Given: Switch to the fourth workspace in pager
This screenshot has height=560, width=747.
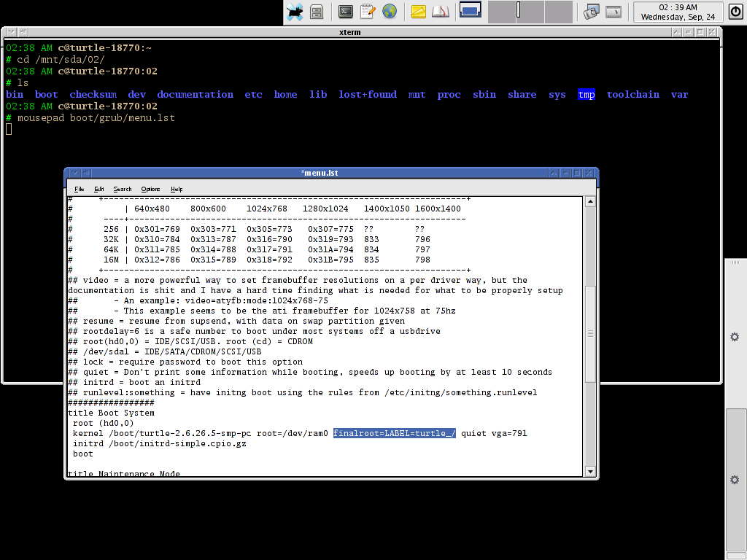Looking at the screenshot, I should tap(558, 12).
